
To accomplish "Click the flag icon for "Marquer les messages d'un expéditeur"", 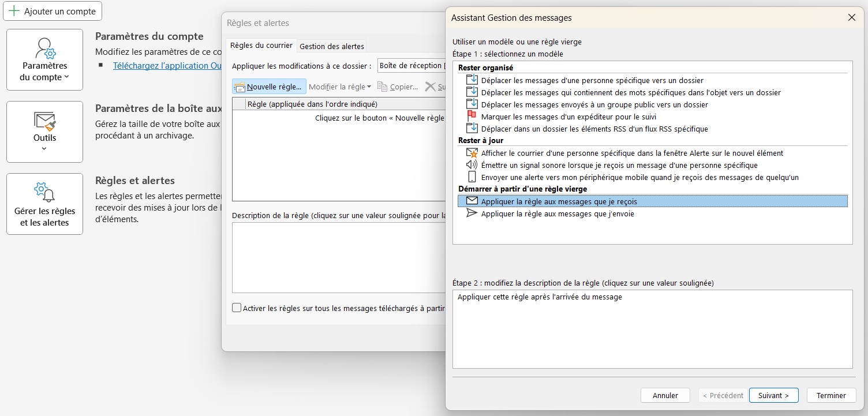I will click(470, 117).
